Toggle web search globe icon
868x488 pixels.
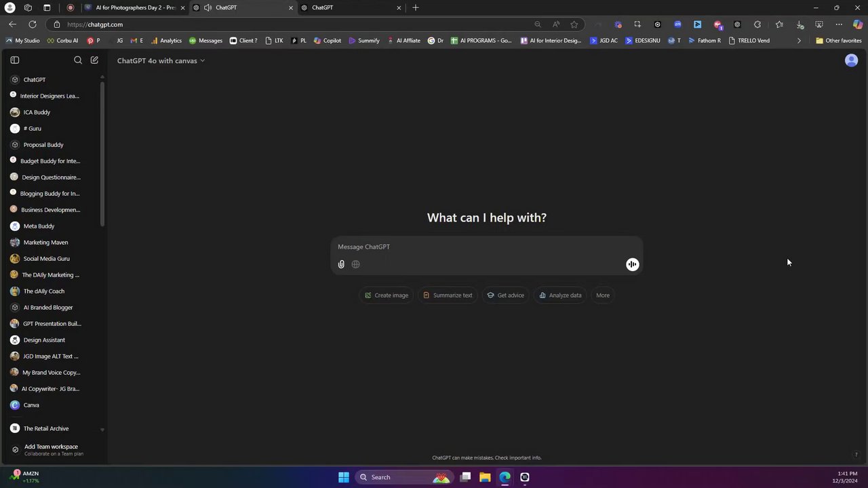pyautogui.click(x=355, y=264)
